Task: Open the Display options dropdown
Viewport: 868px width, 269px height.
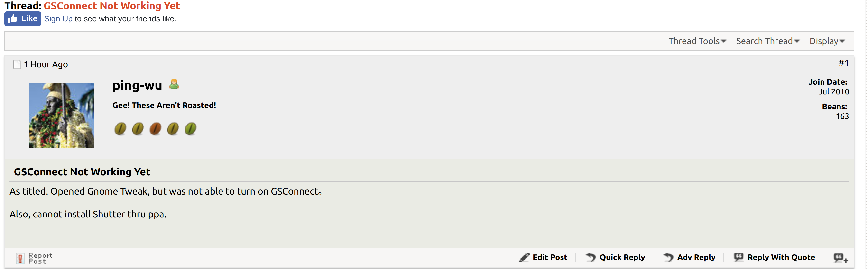Action: pos(827,41)
